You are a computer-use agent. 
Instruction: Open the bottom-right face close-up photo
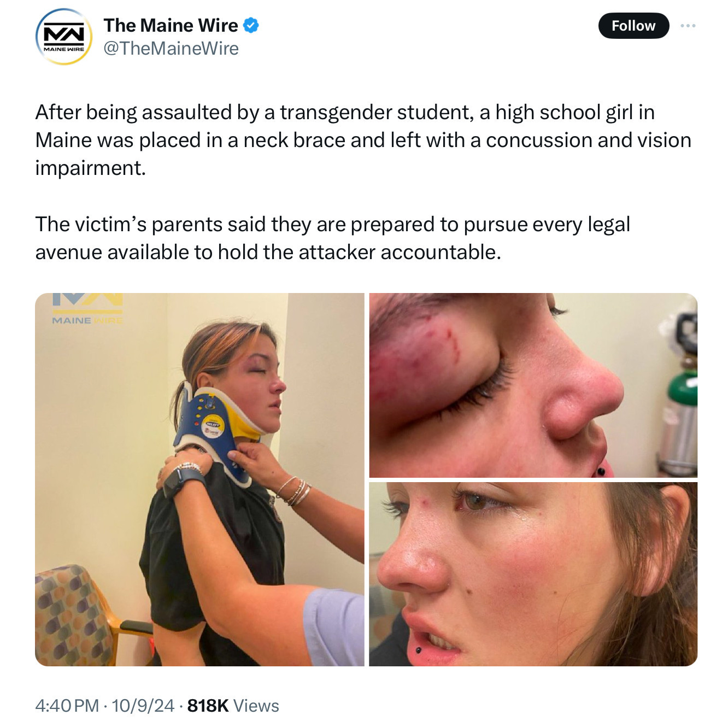(533, 574)
